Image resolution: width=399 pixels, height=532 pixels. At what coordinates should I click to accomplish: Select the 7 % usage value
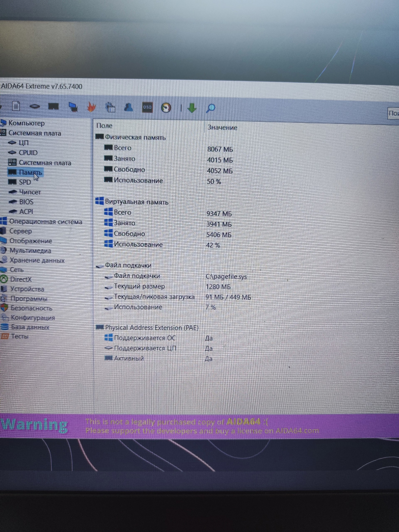211,307
